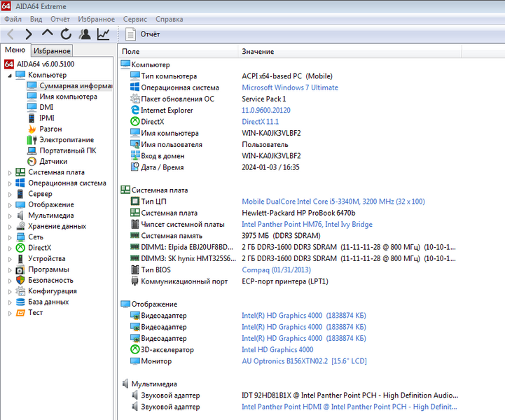Select the Устройства icon in tree
The height and width of the screenshot is (420, 505).
tap(20, 258)
